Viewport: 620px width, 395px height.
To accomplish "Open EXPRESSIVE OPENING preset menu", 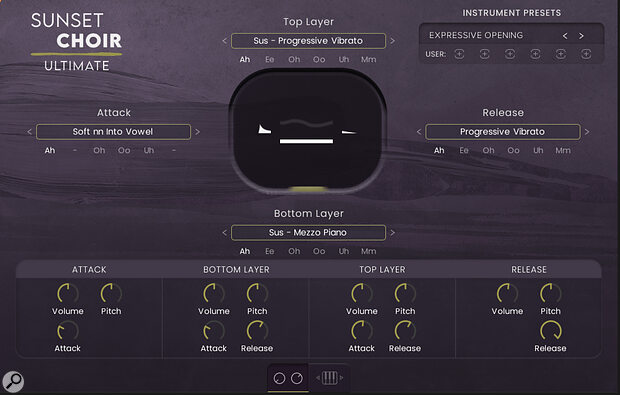I will [476, 36].
